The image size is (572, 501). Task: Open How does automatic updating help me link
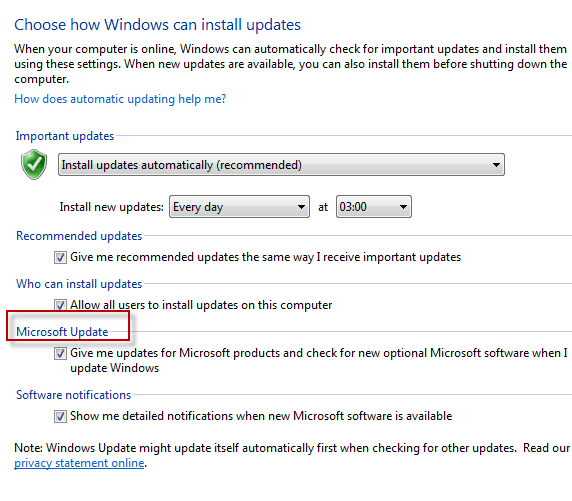(x=120, y=99)
